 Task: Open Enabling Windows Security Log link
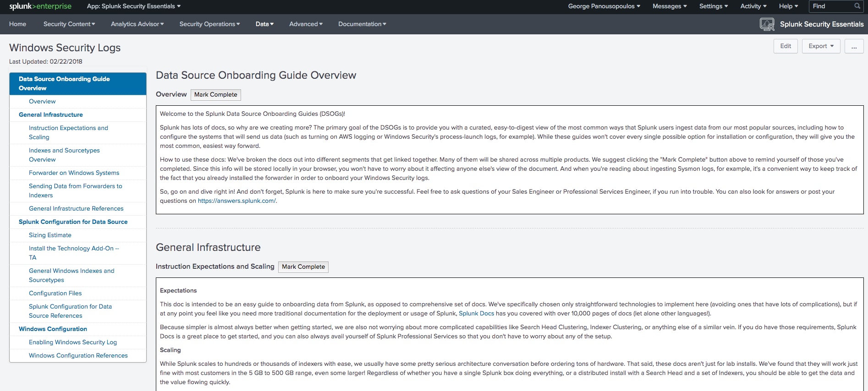(73, 342)
